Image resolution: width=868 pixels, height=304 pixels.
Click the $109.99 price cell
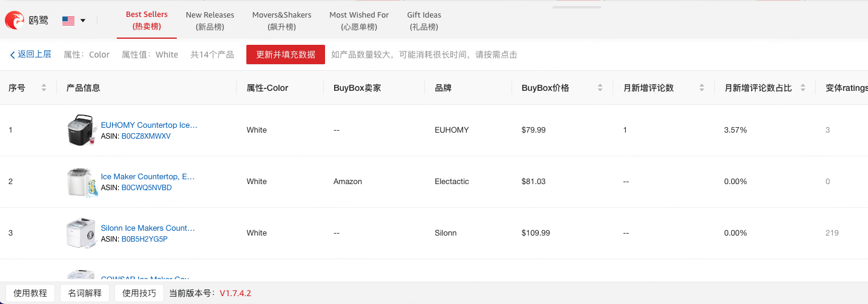pyautogui.click(x=536, y=233)
